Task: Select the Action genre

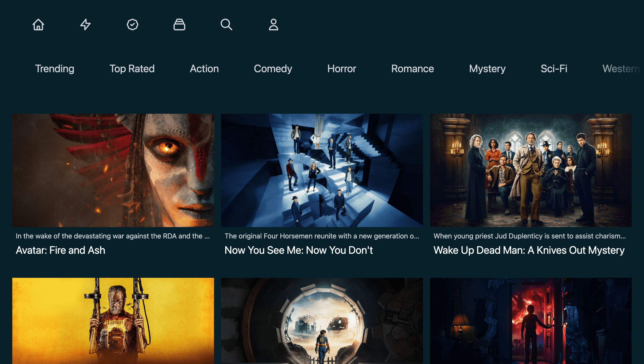Action: [204, 69]
